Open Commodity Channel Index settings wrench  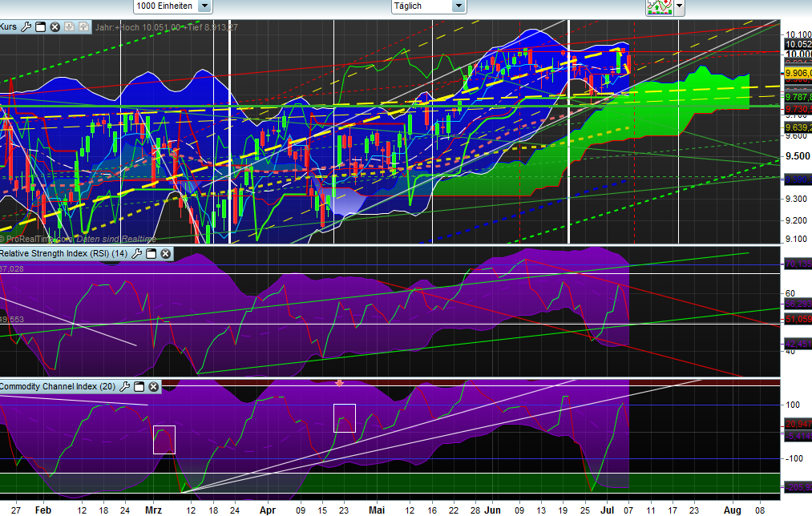pos(125,387)
